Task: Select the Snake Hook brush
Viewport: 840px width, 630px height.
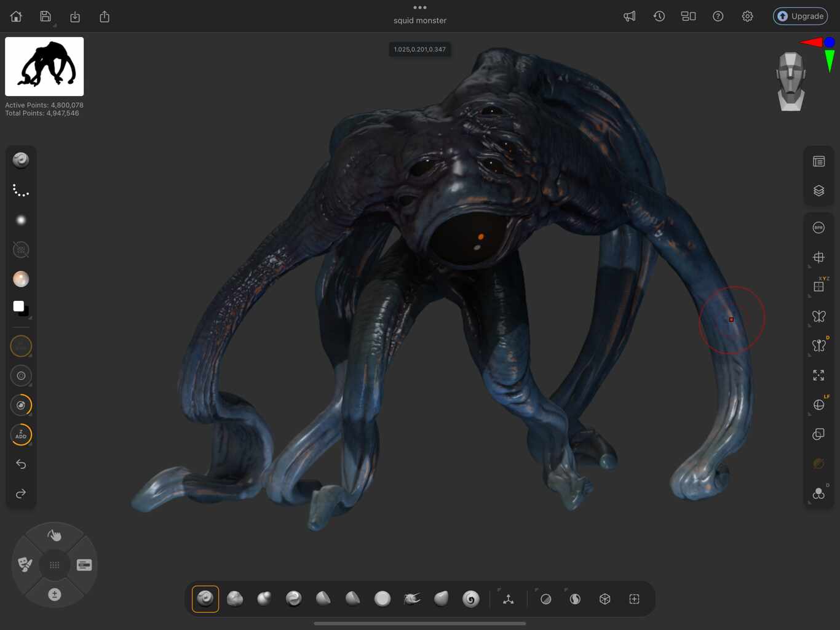Action: point(412,599)
